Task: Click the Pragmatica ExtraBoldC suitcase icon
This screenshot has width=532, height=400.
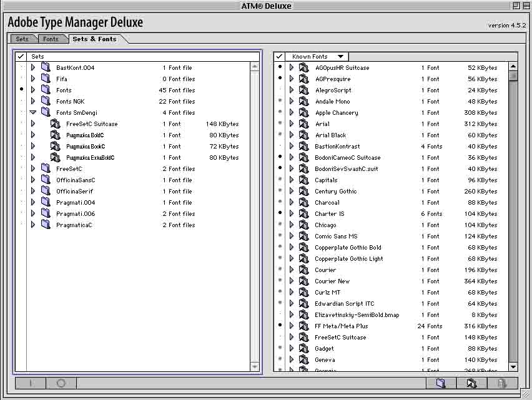Action: coord(56,157)
